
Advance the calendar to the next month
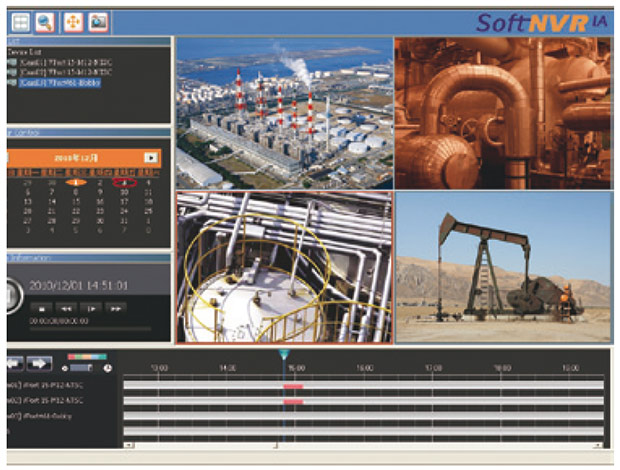[x=150, y=158]
